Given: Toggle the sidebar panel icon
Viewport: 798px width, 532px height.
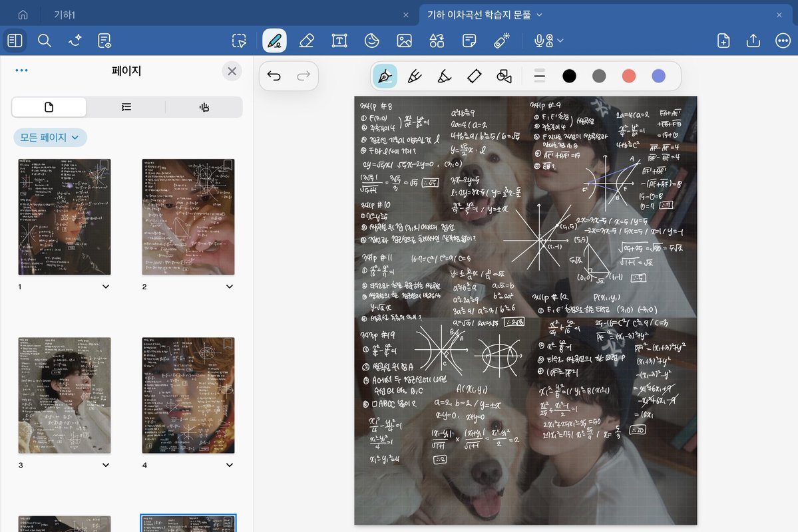Looking at the screenshot, I should pyautogui.click(x=15, y=41).
